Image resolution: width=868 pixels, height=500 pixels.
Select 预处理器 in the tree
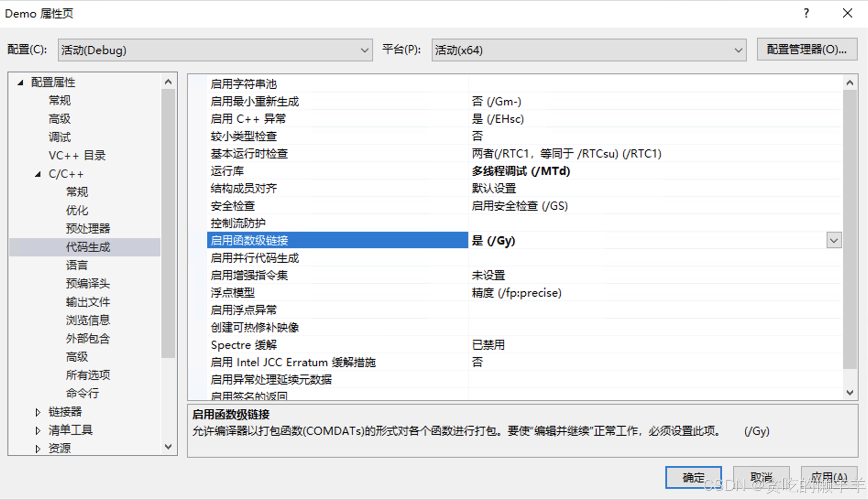click(x=88, y=228)
